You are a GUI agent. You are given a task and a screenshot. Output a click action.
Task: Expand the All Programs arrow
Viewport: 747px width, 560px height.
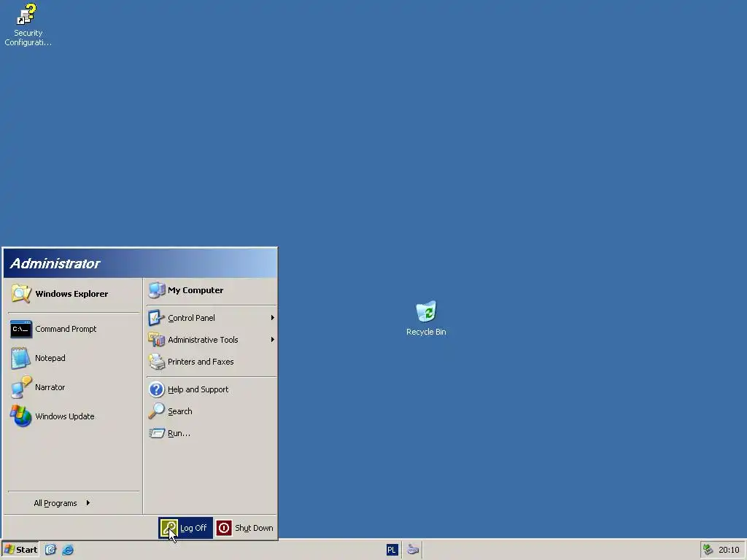pyautogui.click(x=88, y=503)
